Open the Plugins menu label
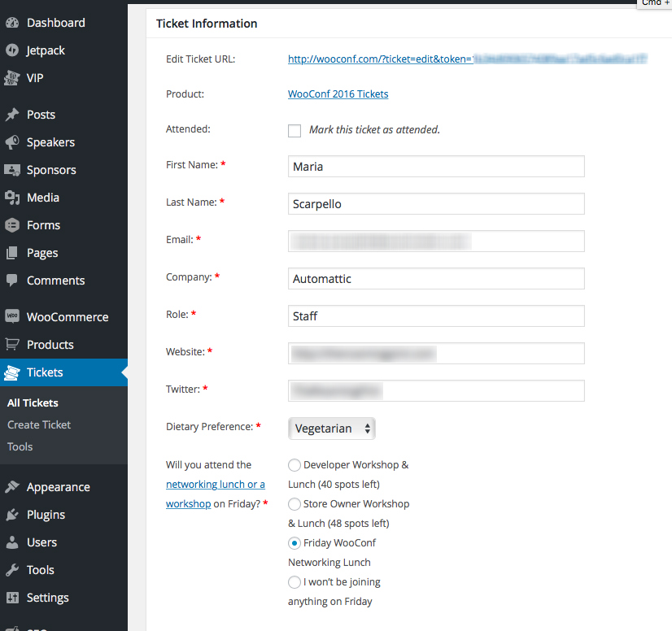The height and width of the screenshot is (631, 672). coord(46,515)
